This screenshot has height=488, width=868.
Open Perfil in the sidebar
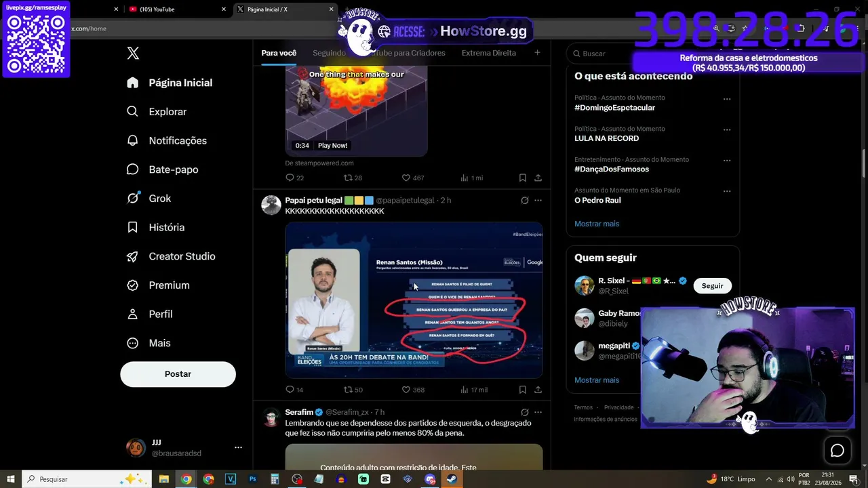coord(150,314)
